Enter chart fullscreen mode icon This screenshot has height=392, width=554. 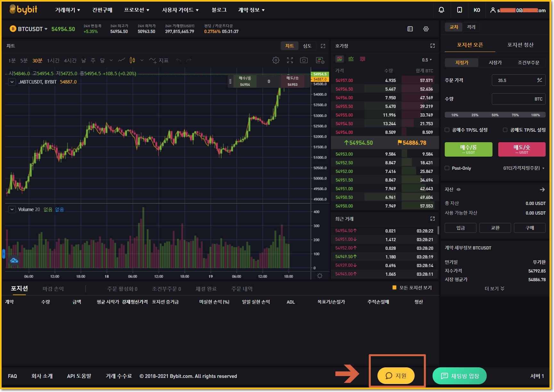click(x=290, y=60)
